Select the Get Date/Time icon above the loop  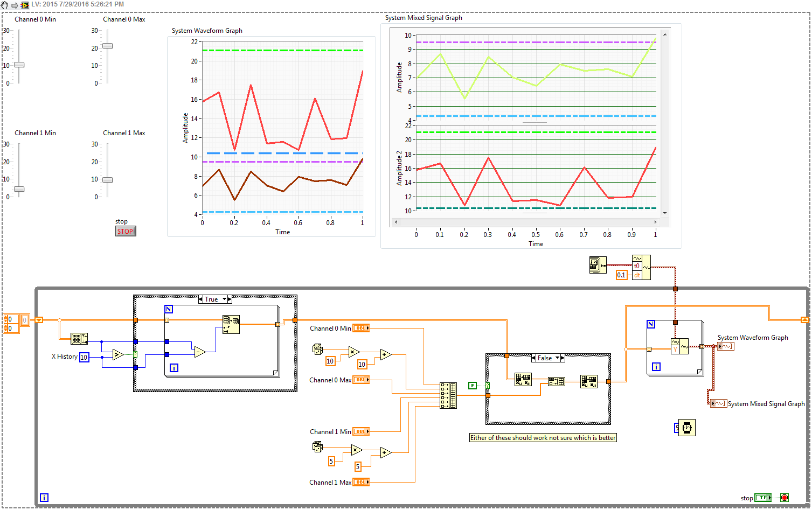[x=598, y=265]
